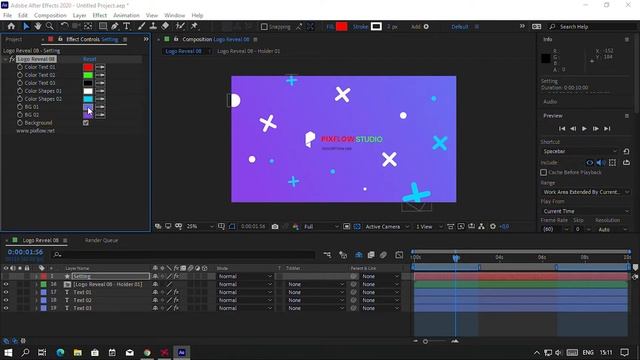Image resolution: width=640 pixels, height=360 pixels.
Task: Click the Search Help field
Action: click(592, 27)
